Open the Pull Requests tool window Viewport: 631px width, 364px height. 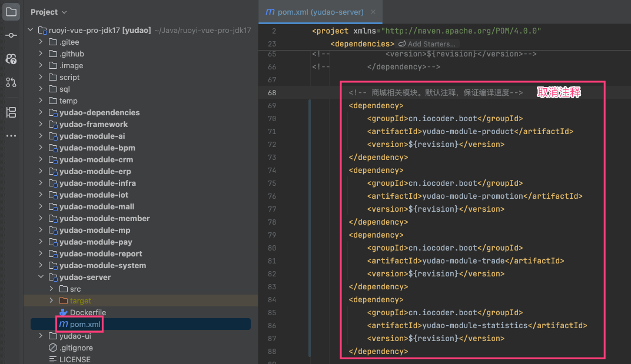click(11, 82)
